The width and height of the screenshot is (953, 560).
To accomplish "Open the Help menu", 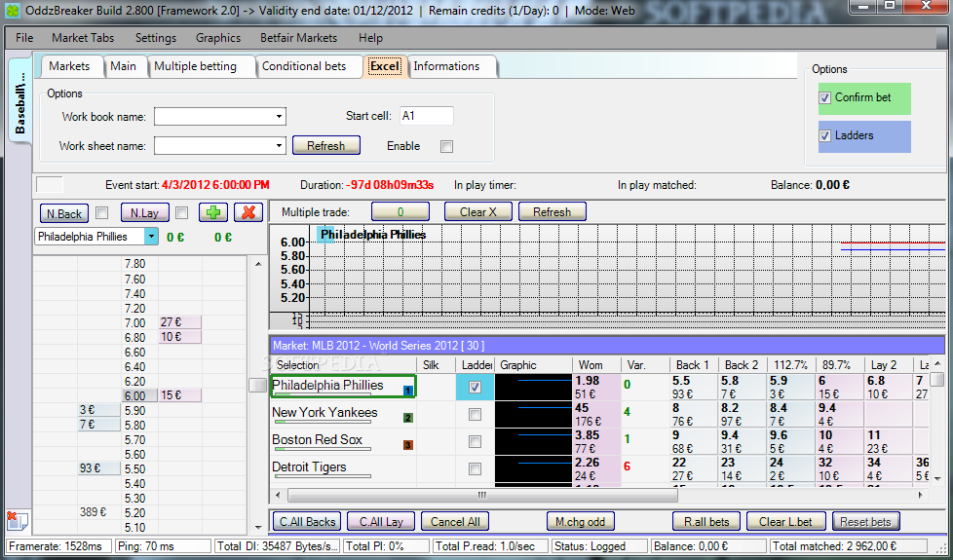I will point(370,38).
